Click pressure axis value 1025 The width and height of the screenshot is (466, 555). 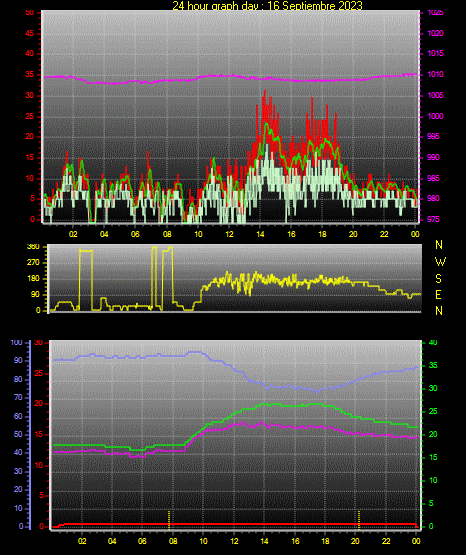[x=436, y=13]
